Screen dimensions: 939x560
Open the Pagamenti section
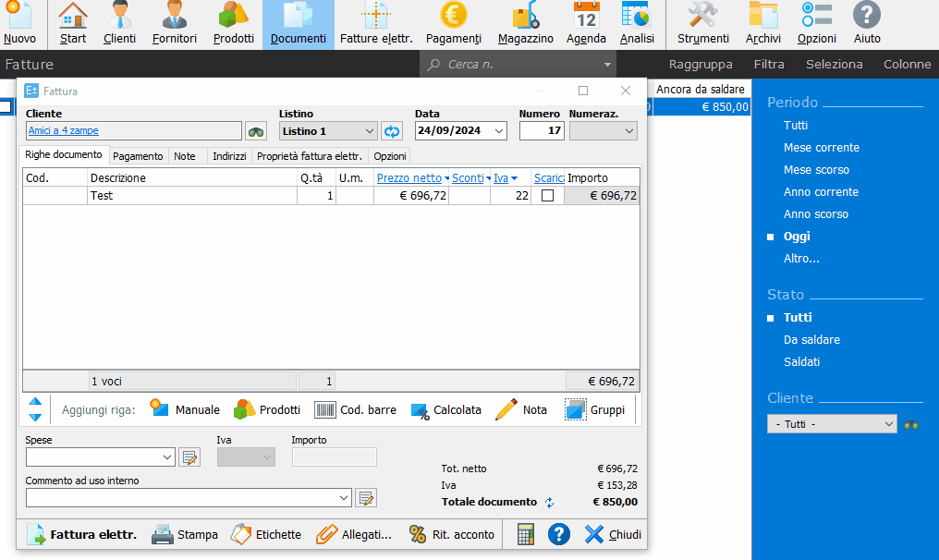(454, 24)
